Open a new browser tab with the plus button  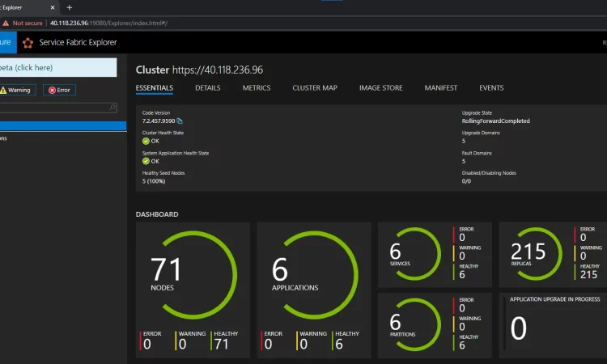70,7
